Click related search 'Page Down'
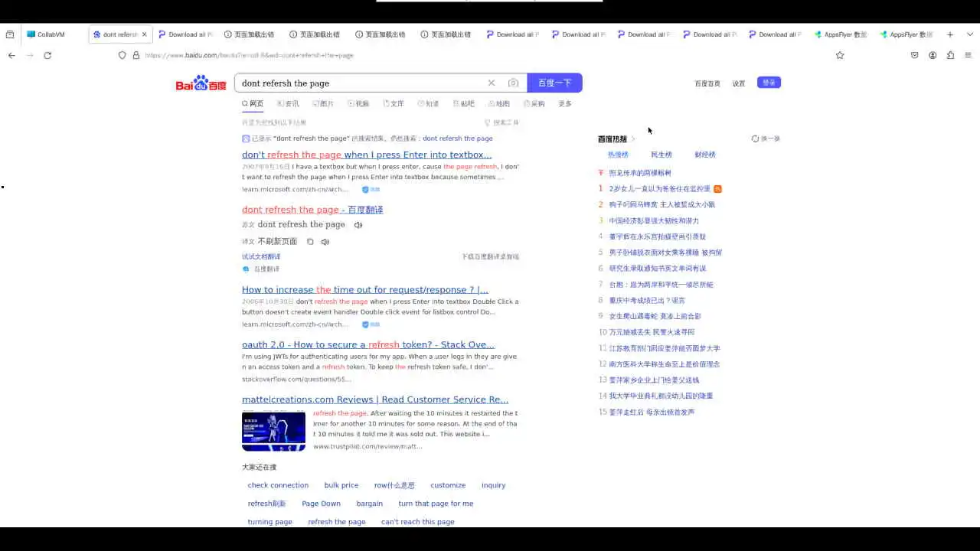This screenshot has width=980, height=551. [321, 504]
